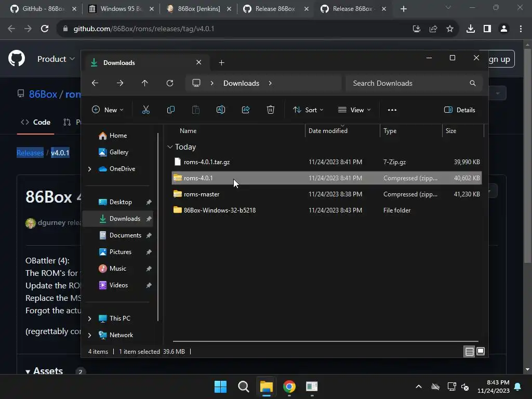The image size is (532, 399).
Task: Click the Copy icon in Explorer toolbar
Action: 170,110
